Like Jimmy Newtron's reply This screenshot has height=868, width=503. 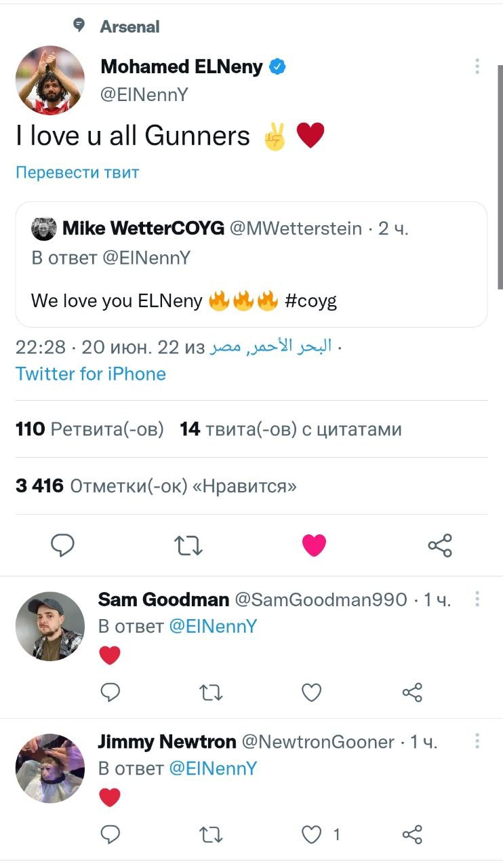pos(311,834)
